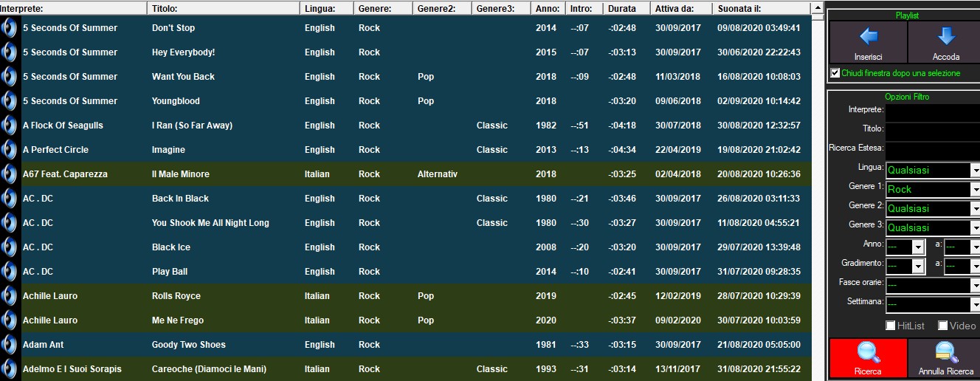Sort by the Durata column header
980x381 pixels.
tap(627, 8)
